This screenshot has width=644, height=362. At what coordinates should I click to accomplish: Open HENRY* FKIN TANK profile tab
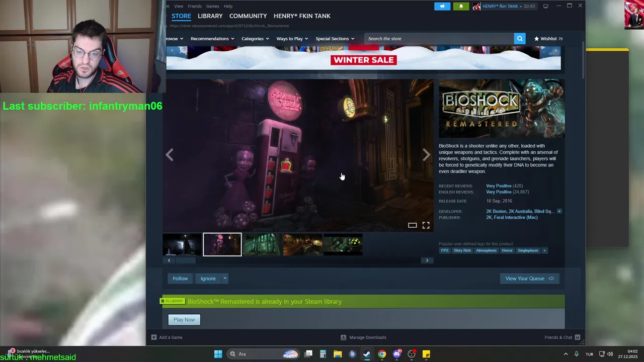pyautogui.click(x=302, y=16)
